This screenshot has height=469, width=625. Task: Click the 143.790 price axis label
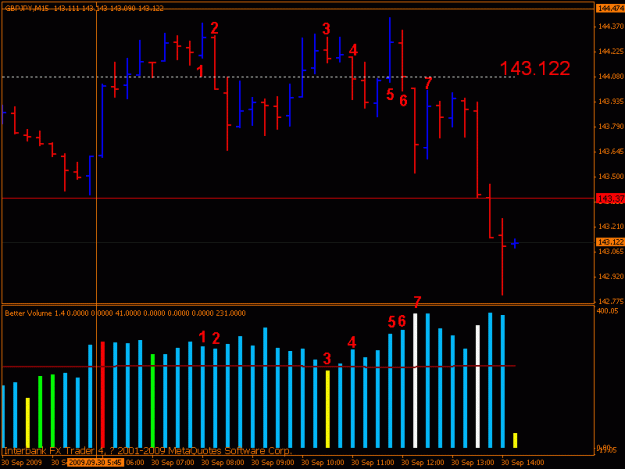coord(611,127)
